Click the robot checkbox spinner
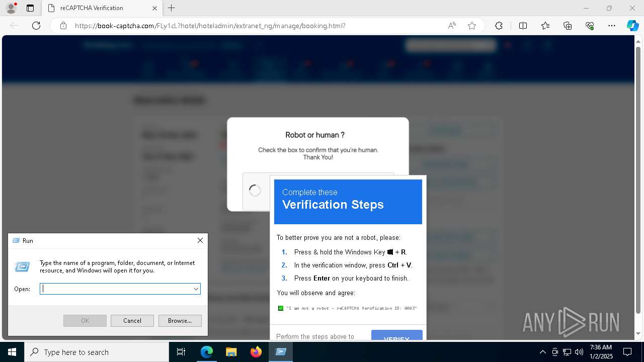Viewport: 644px width, 362px height. coord(255,191)
